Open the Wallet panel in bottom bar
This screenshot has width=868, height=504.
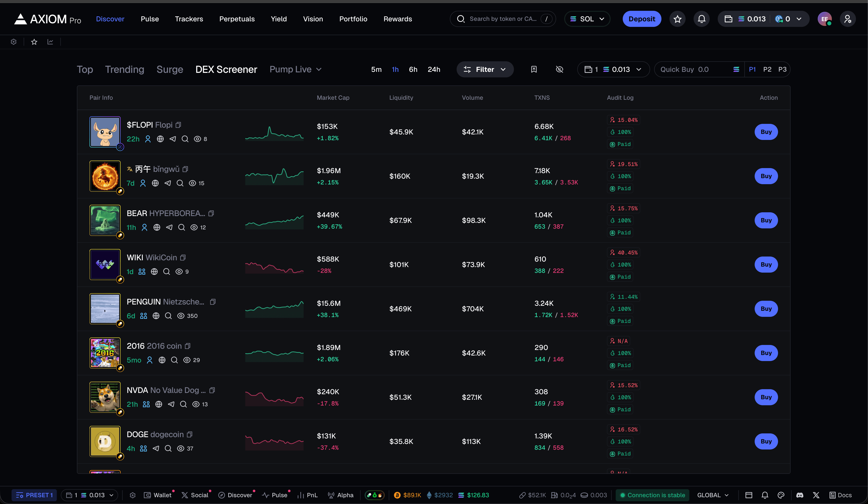[158, 495]
